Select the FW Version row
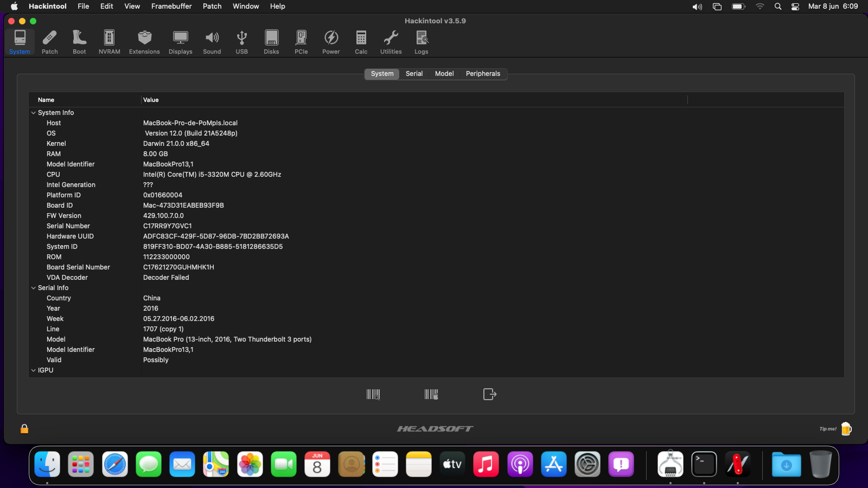 point(436,216)
